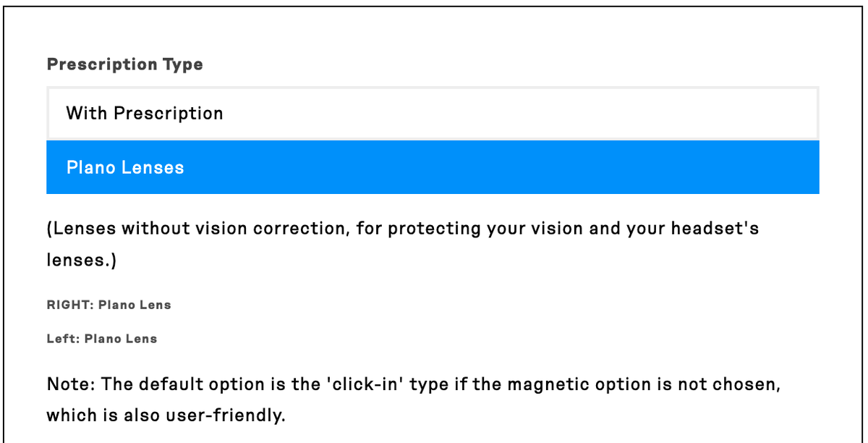868x443 pixels.
Task: Click the word 'RIGHT:' label
Action: click(x=69, y=305)
